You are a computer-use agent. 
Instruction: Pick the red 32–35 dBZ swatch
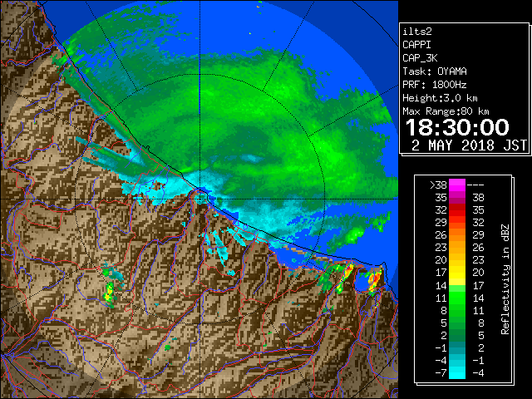(x=457, y=210)
